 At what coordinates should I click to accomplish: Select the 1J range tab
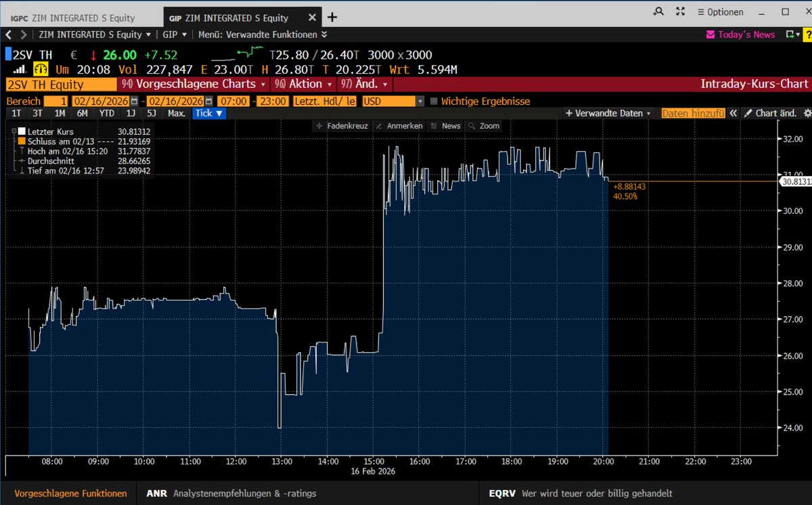click(130, 114)
